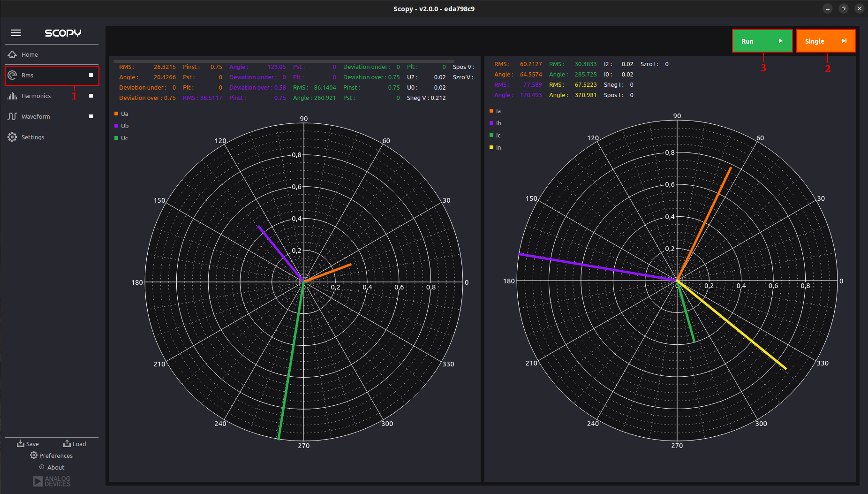Screen dimensions: 868x494
Task: Toggle the Waveform run square indicator
Action: click(91, 116)
